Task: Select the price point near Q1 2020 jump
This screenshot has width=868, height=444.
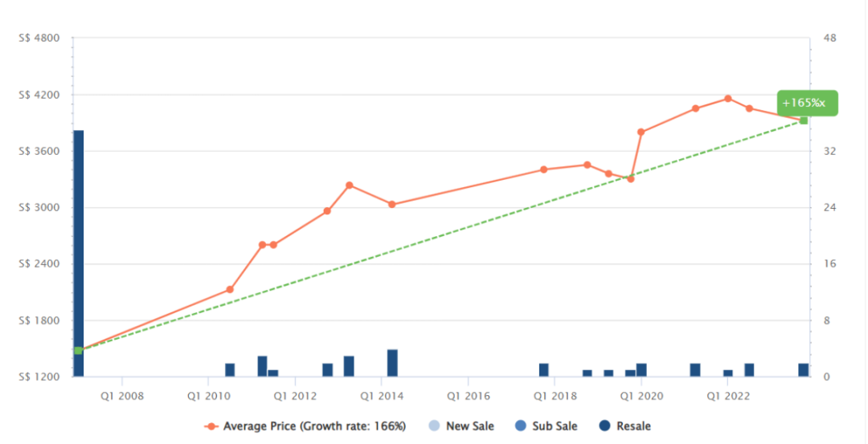Action: click(x=641, y=132)
